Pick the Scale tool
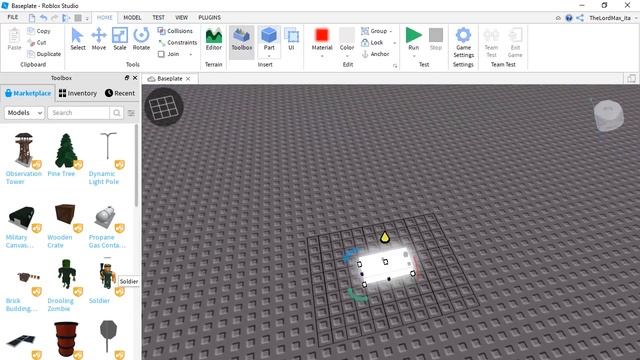The height and width of the screenshot is (360, 640). pyautogui.click(x=120, y=39)
